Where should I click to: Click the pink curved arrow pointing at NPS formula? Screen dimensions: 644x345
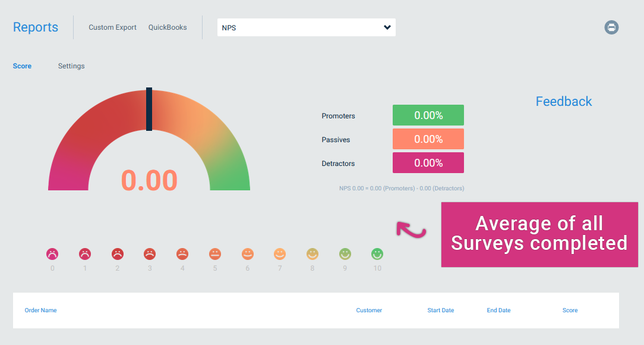click(x=410, y=231)
